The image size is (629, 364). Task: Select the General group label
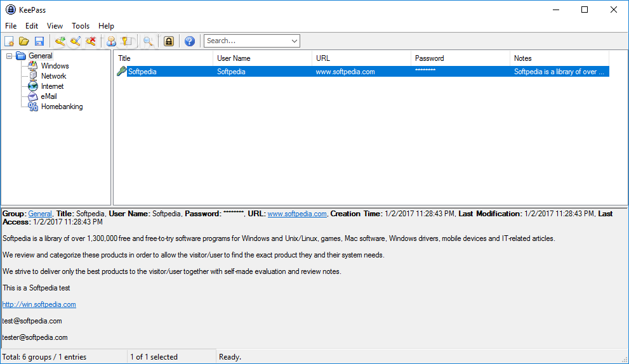point(41,56)
